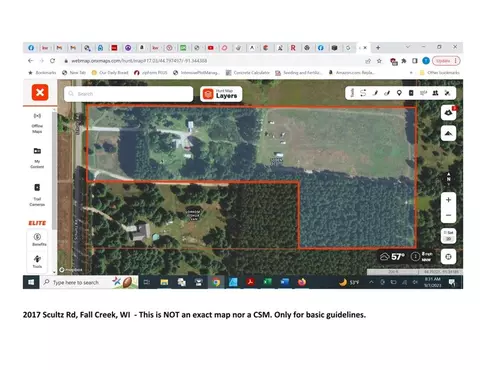This screenshot has width=480, height=370.
Task: Open the Bookmarks bookmark
Action: [x=42, y=72]
